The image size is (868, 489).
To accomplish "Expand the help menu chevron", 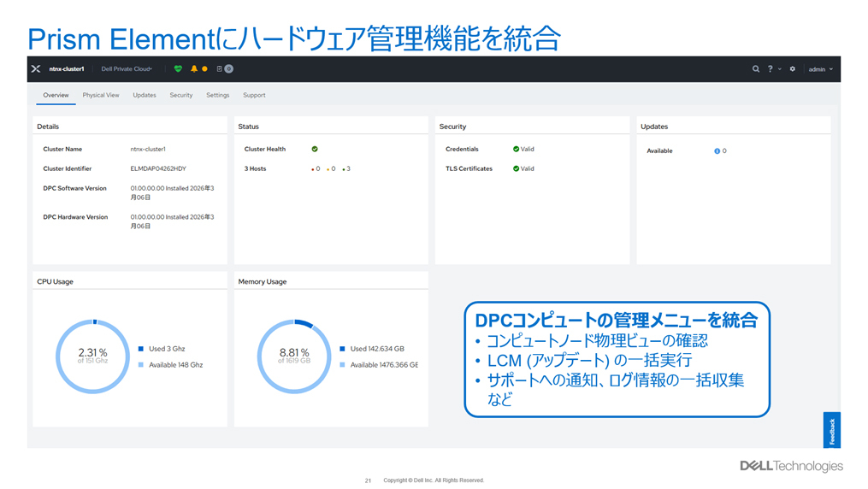I will click(779, 69).
